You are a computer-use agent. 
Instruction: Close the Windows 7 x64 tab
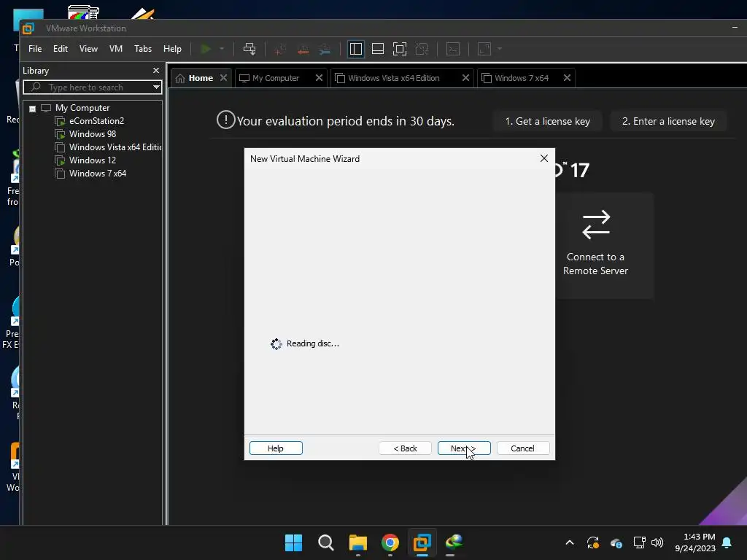(x=567, y=77)
